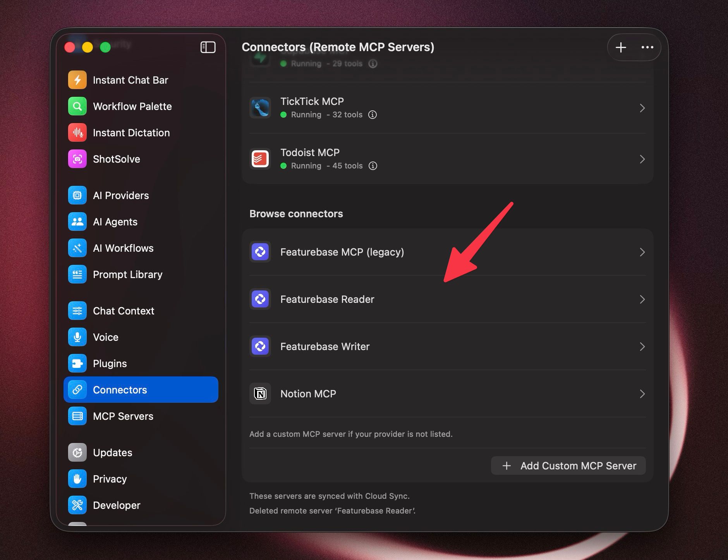728x560 pixels.
Task: Switch to the MCP Servers section
Action: (x=141, y=416)
